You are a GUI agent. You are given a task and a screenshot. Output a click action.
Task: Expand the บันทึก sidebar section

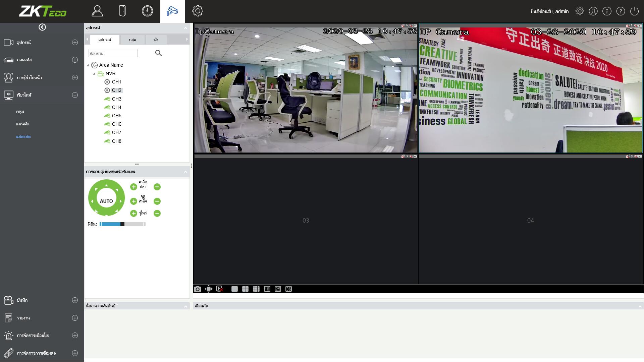tap(75, 300)
